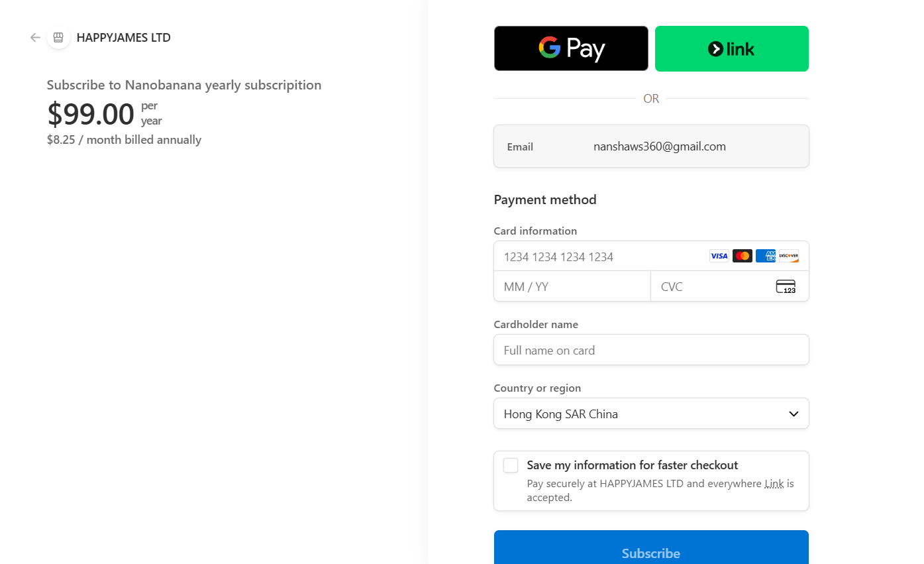The width and height of the screenshot is (924, 564).
Task: Select the Full name on card field
Action: click(x=651, y=350)
